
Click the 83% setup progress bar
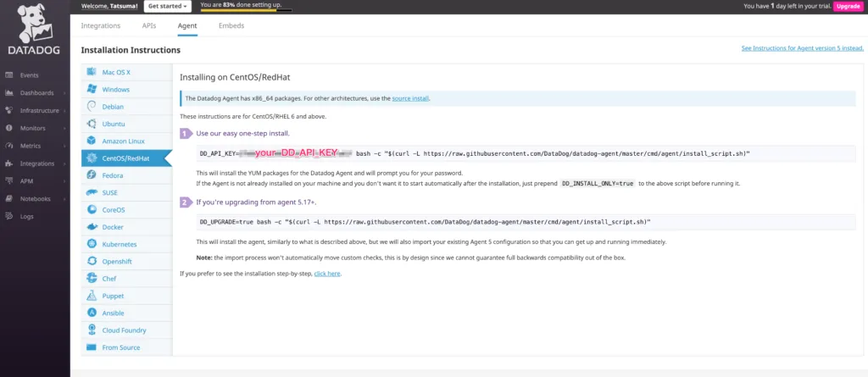tap(245, 10)
